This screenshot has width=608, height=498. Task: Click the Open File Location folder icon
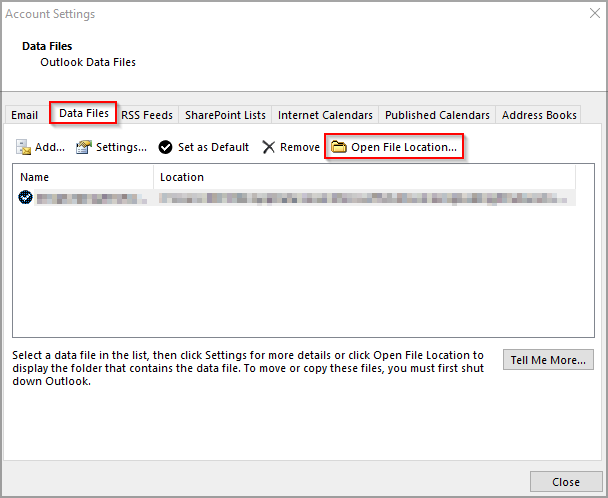coord(339,147)
